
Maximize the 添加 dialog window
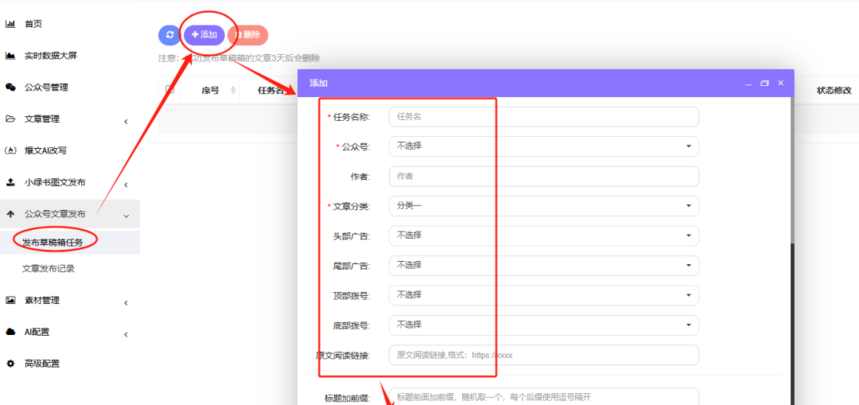pos(764,83)
